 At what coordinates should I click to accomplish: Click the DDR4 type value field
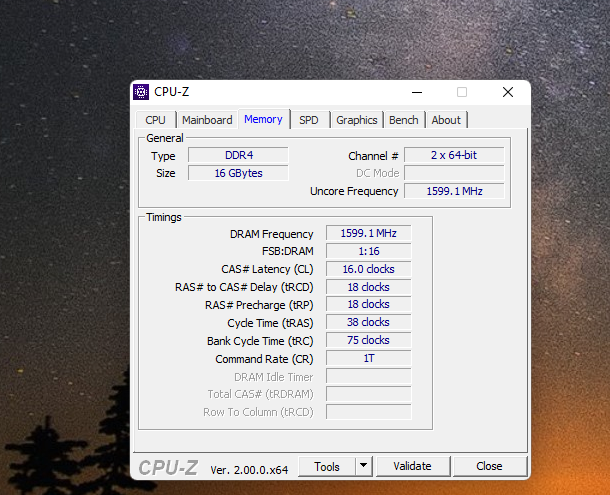pyautogui.click(x=238, y=155)
